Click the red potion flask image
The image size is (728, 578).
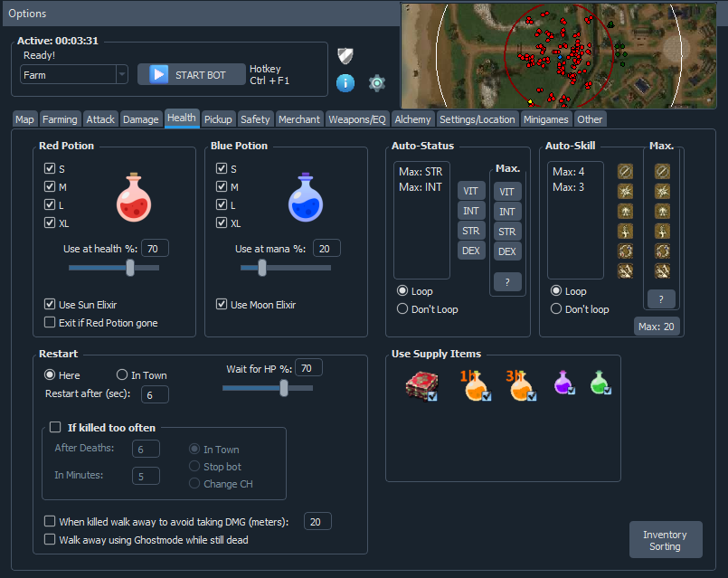[x=134, y=197]
